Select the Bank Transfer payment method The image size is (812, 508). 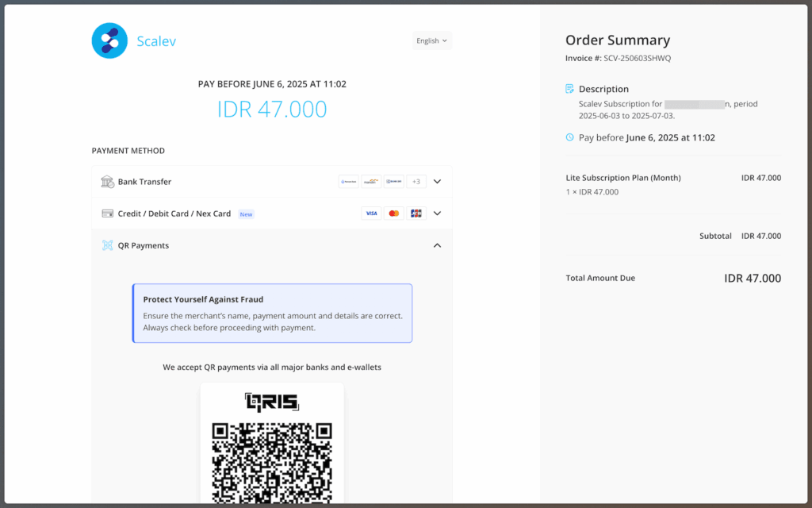144,182
